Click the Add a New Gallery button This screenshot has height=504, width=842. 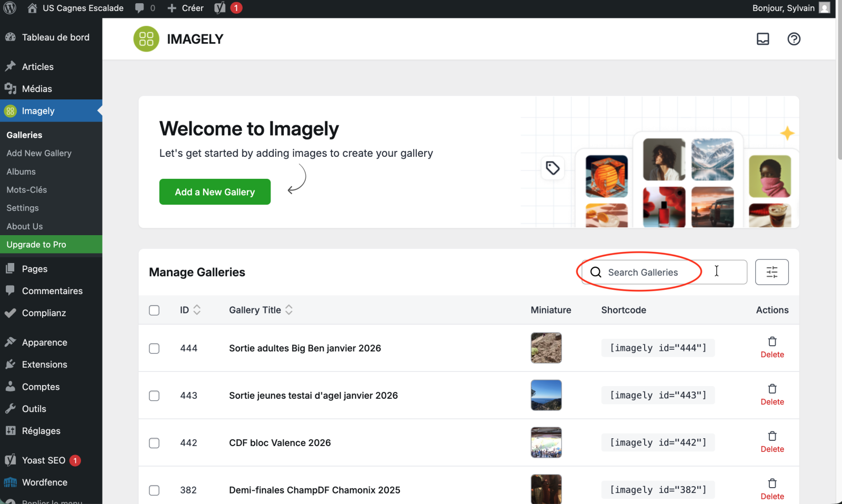point(215,192)
